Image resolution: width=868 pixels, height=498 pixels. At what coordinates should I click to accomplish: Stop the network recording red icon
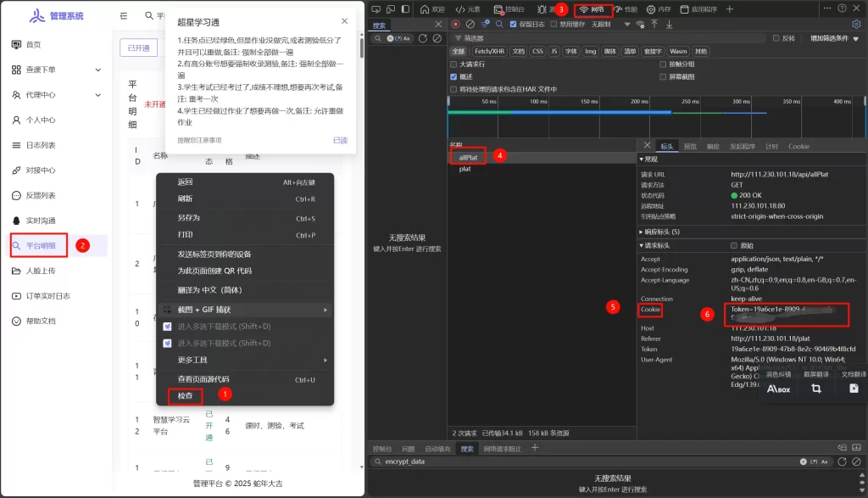click(453, 23)
